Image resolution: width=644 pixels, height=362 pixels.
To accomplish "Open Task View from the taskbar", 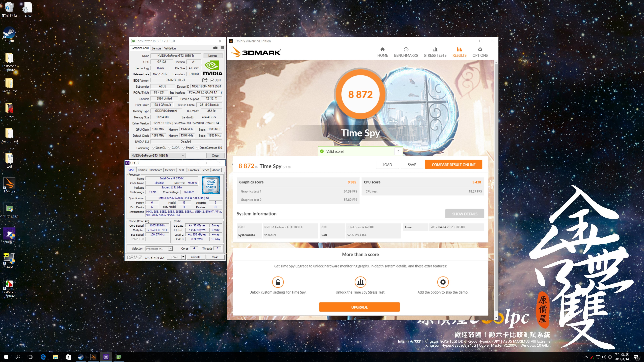I will [30, 357].
